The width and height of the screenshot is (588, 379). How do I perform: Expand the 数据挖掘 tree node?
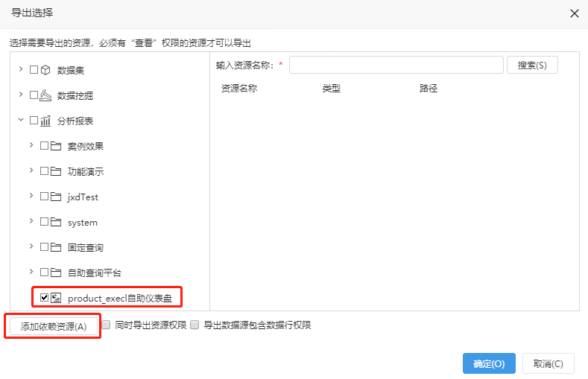(x=21, y=95)
